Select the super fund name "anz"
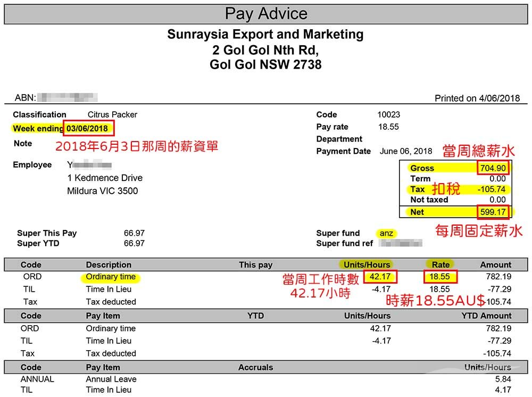Image resolution: width=532 pixels, height=397 pixels. point(386,234)
